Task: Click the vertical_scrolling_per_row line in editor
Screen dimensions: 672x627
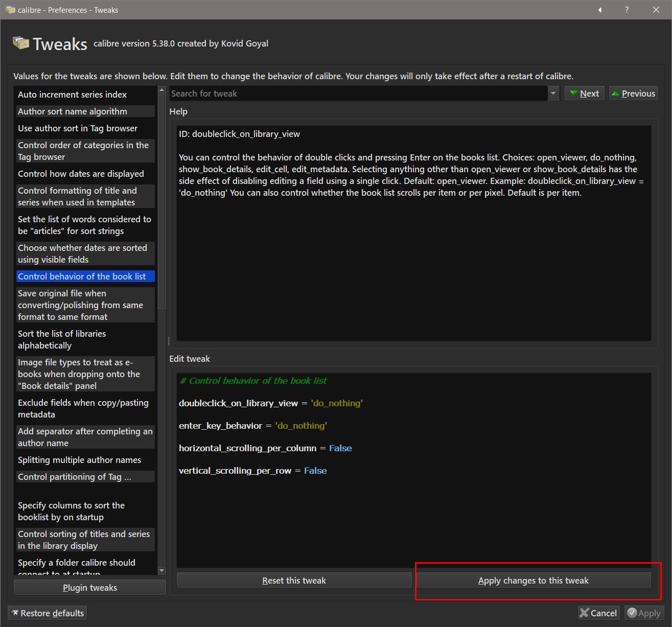Action: (252, 471)
